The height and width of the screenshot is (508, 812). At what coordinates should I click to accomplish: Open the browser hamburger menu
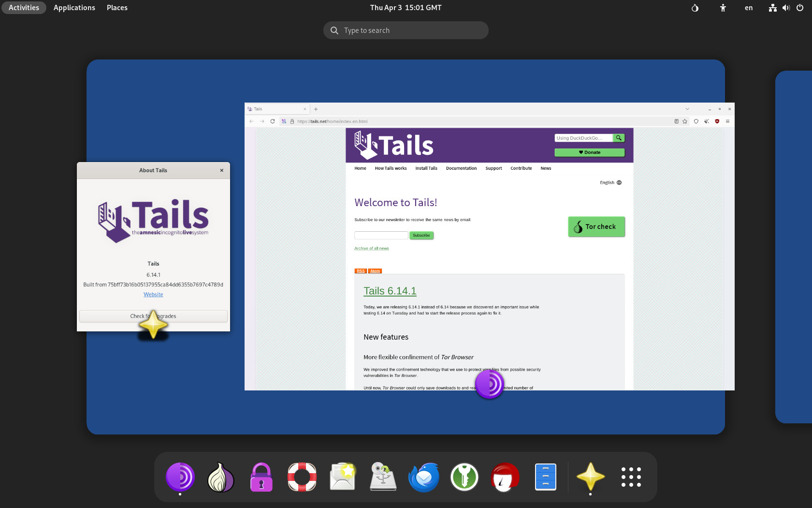pos(727,121)
